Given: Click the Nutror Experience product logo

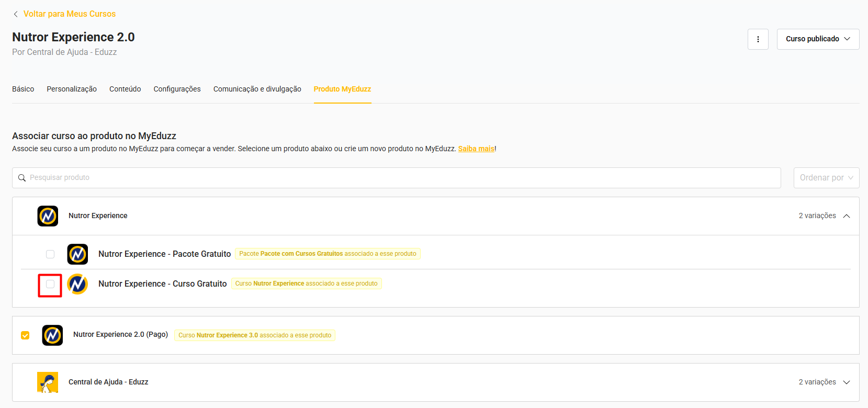Looking at the screenshot, I should (x=48, y=216).
